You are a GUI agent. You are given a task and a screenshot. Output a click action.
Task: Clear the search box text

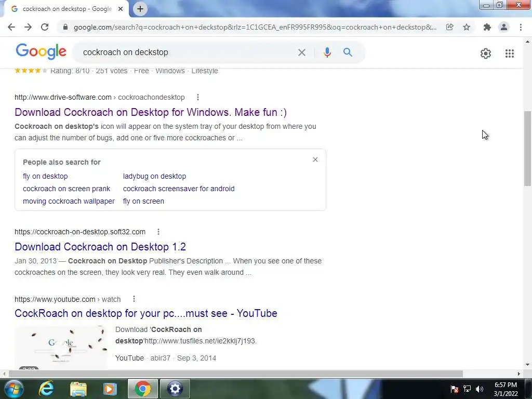click(x=302, y=52)
